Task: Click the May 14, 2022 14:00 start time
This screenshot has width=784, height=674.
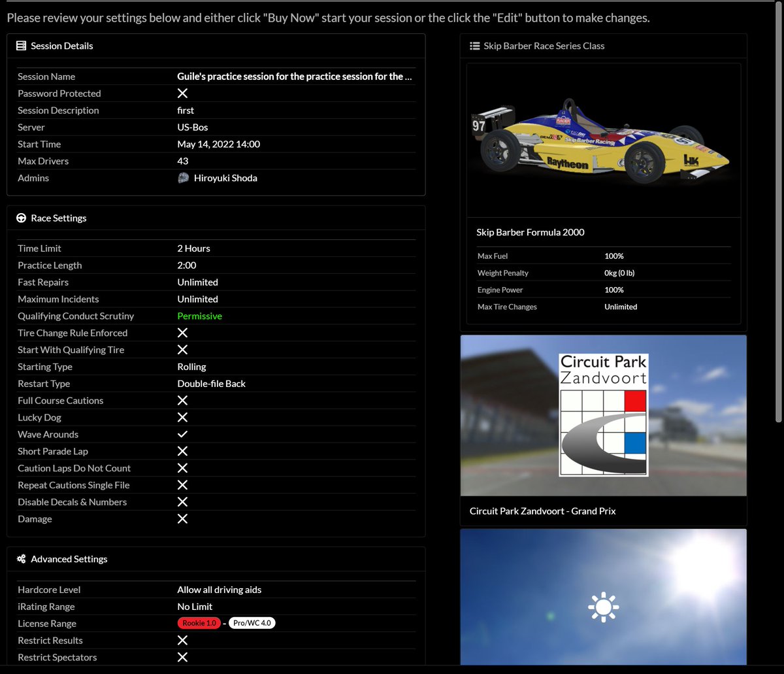Action: coord(219,144)
